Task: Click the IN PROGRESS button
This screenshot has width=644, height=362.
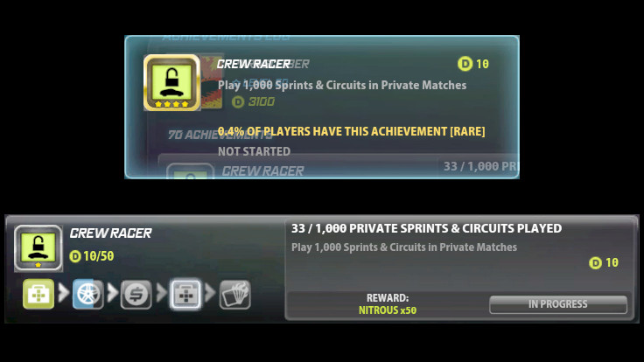Action: tap(557, 304)
